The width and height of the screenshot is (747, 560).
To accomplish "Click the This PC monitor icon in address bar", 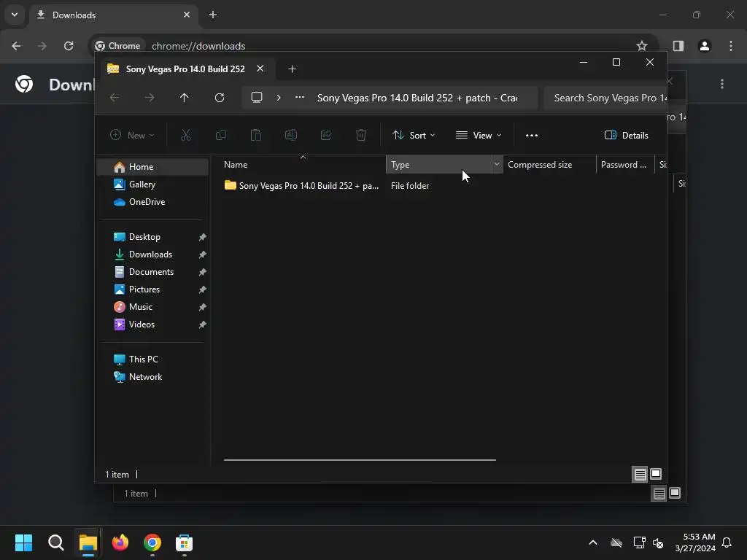I will tap(257, 98).
